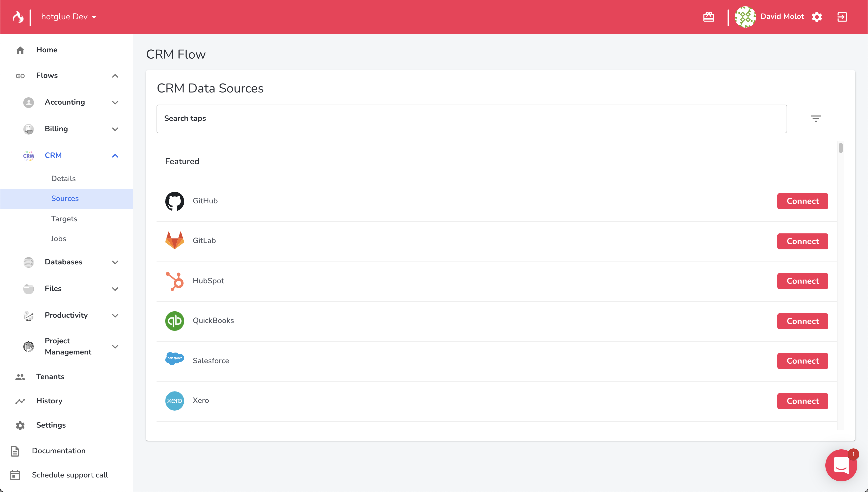The height and width of the screenshot is (492, 868).
Task: Click the Tenants people icon
Action: 20,377
